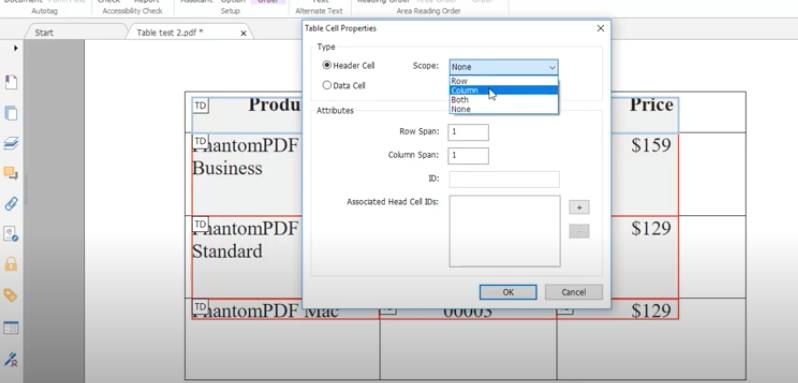Open the Tags panel icon

click(11, 295)
